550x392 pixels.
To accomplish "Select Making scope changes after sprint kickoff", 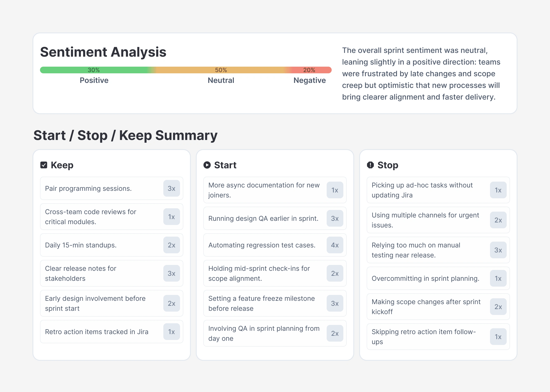I will [438, 307].
